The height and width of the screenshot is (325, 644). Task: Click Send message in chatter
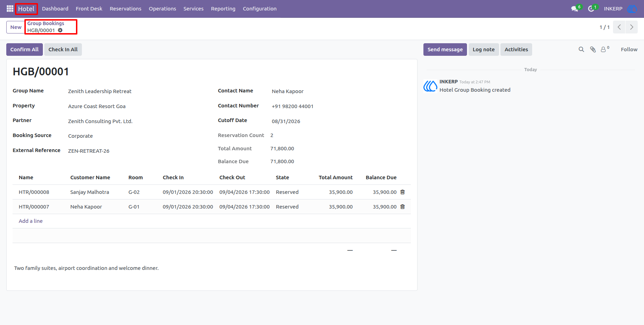click(x=445, y=50)
